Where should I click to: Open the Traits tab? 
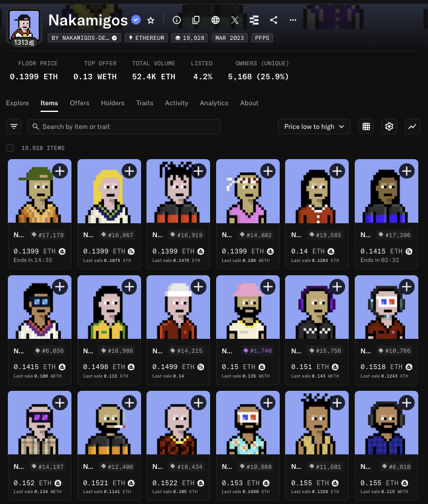click(145, 103)
